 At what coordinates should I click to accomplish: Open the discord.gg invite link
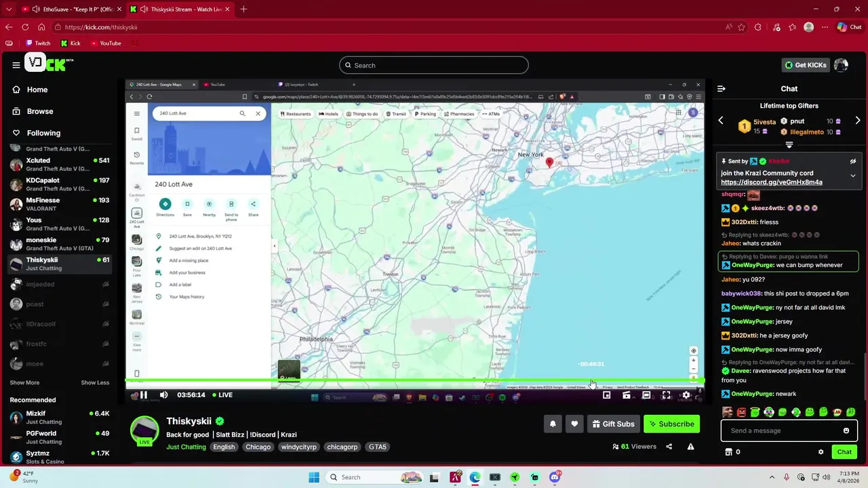coord(772,182)
